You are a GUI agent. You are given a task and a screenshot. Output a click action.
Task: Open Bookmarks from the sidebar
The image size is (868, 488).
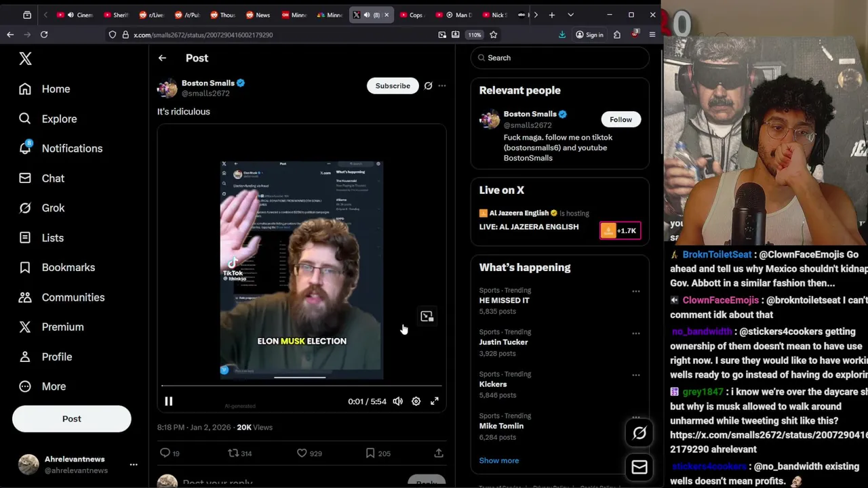pyautogui.click(x=57, y=267)
